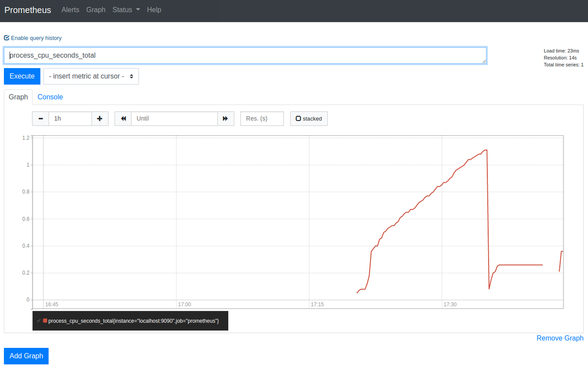Click the 16:45 label on the time axis
Screen dimensions: 588x370
[x=51, y=304]
